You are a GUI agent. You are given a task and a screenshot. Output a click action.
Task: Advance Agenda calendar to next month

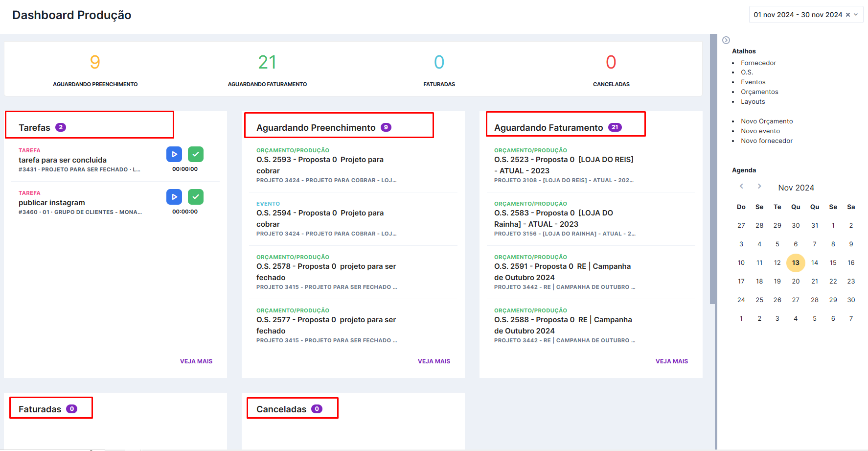click(x=759, y=186)
